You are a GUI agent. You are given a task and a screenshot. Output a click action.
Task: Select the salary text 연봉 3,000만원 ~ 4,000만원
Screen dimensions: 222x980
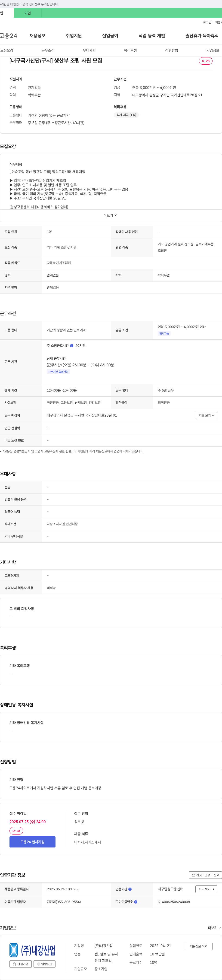(154, 88)
